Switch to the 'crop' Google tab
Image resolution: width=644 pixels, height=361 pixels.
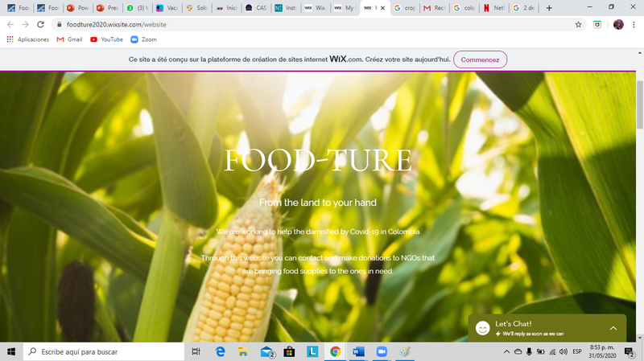405,8
